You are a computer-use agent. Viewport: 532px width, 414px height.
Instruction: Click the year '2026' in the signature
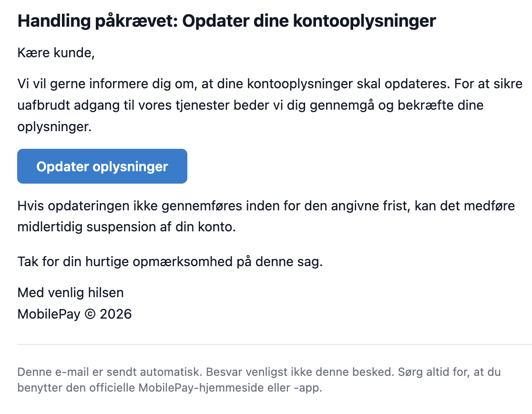tap(116, 314)
